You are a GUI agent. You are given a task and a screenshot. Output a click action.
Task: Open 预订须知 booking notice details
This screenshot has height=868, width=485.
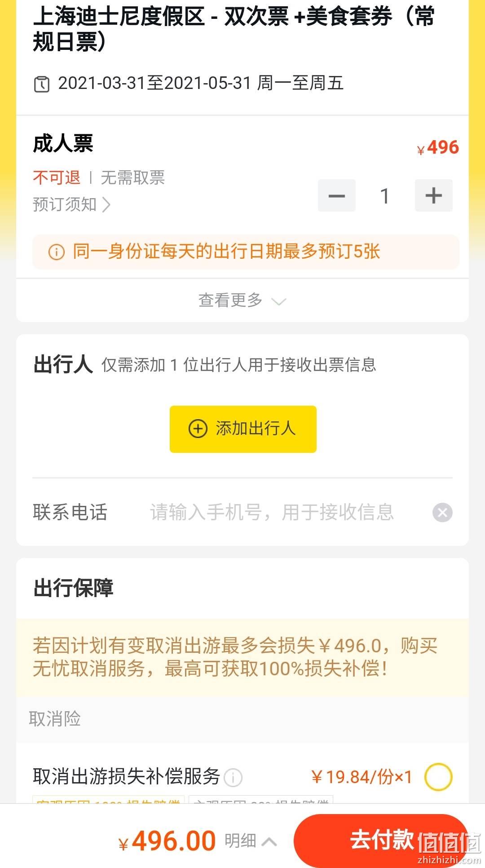[71, 204]
